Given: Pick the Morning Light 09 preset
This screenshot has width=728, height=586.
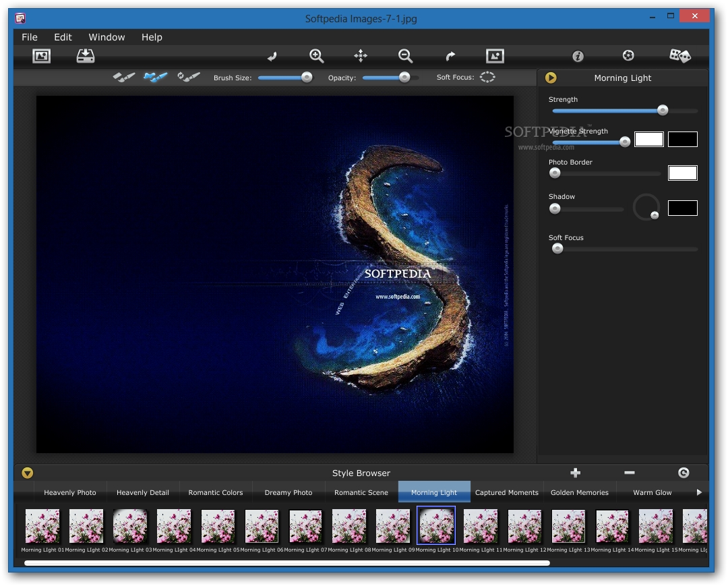Looking at the screenshot, I should pos(393,526).
